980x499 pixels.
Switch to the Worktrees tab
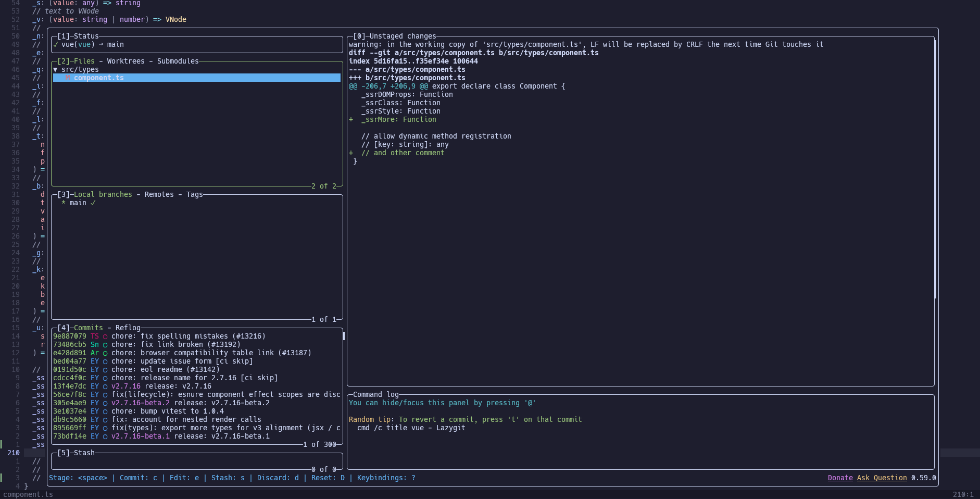tap(125, 61)
